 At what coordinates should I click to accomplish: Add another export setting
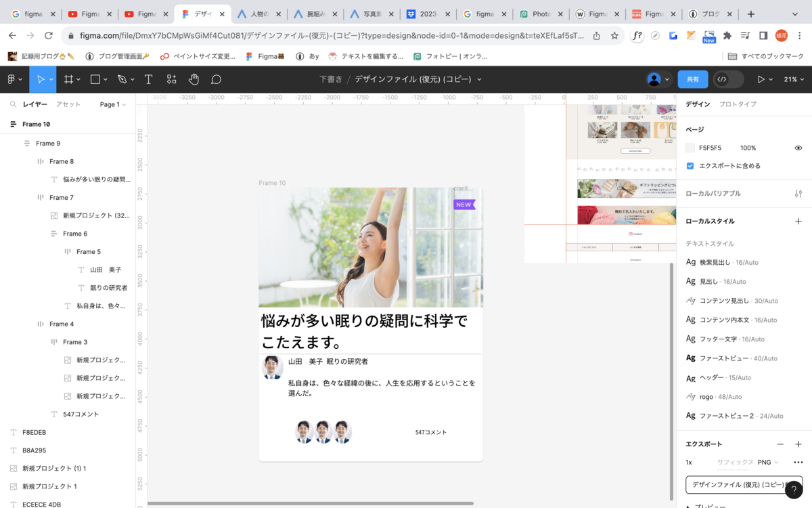click(x=798, y=444)
